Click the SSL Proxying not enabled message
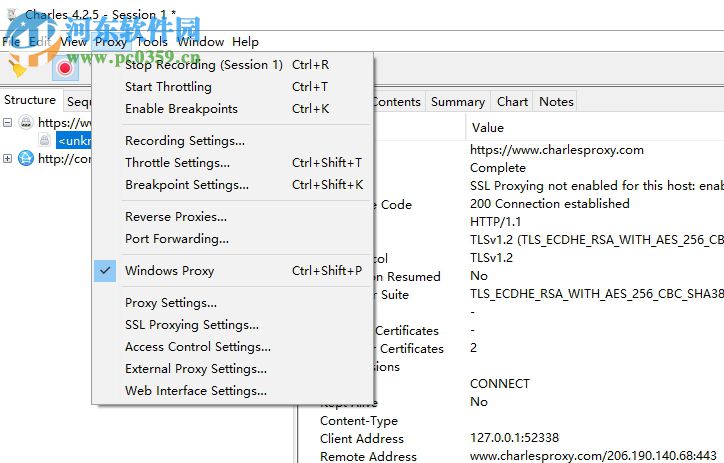 [x=597, y=186]
